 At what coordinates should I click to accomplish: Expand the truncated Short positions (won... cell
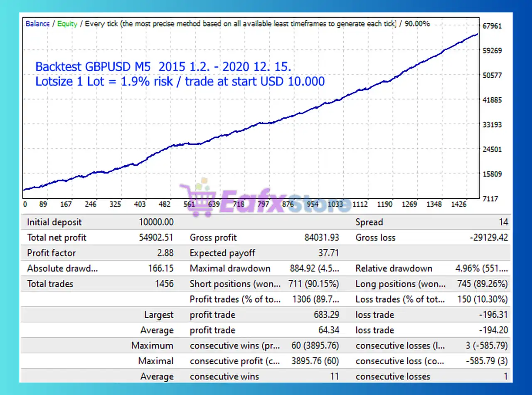click(235, 284)
